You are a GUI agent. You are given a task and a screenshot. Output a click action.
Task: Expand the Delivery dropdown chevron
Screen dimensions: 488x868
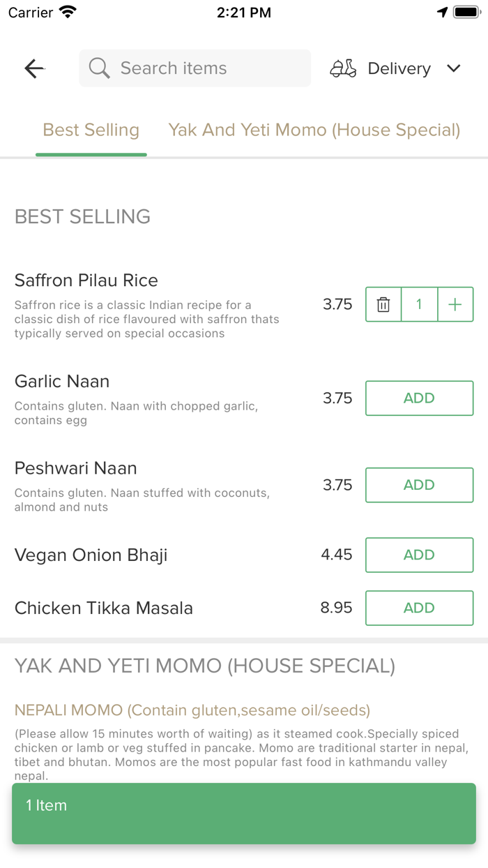454,68
